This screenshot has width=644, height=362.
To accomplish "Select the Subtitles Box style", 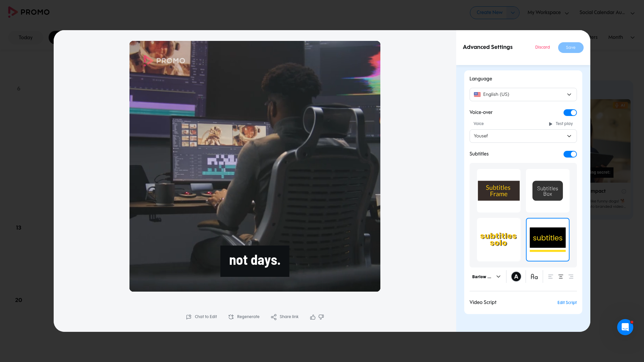I will coord(547,191).
